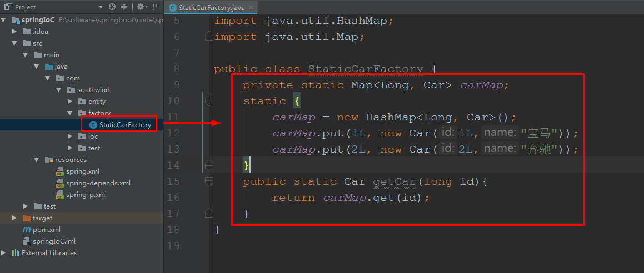This screenshot has width=644, height=273.
Task: Select the java source folder
Action: [61, 67]
